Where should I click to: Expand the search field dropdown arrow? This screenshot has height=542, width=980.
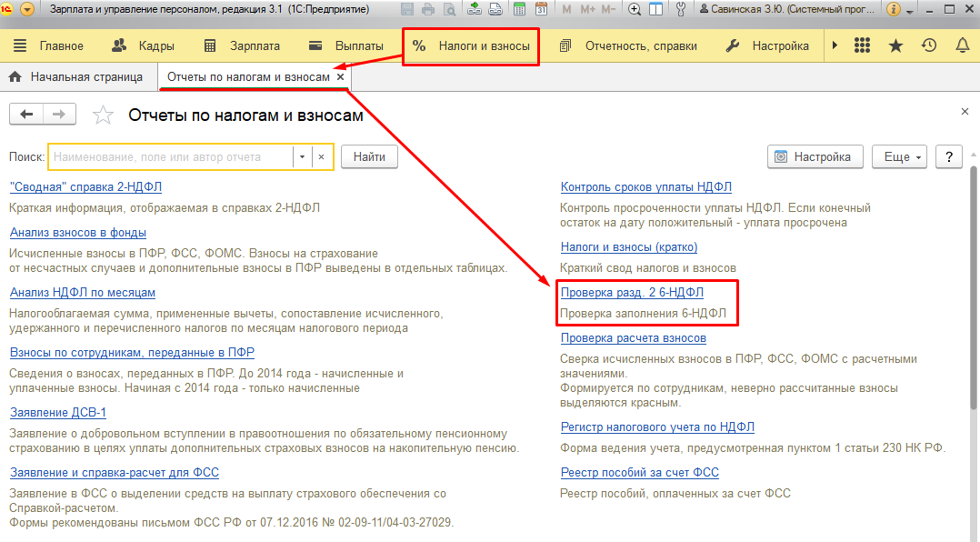coord(302,157)
